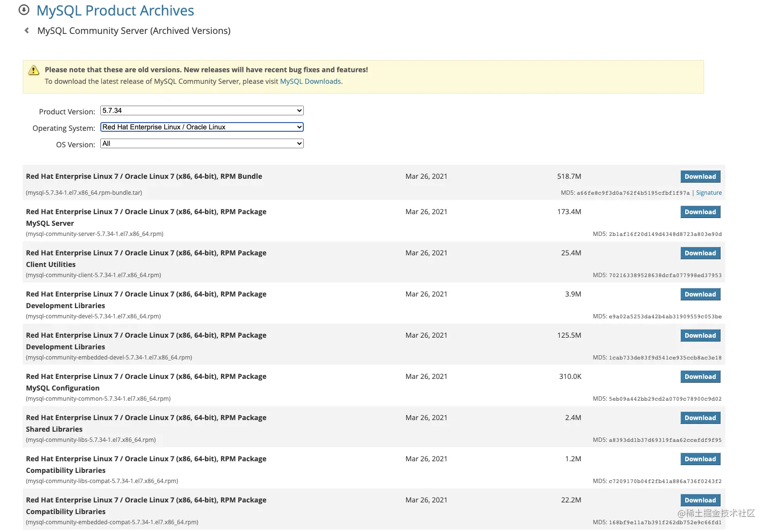Click the MySQL Server package label
769x532 pixels.
point(50,223)
